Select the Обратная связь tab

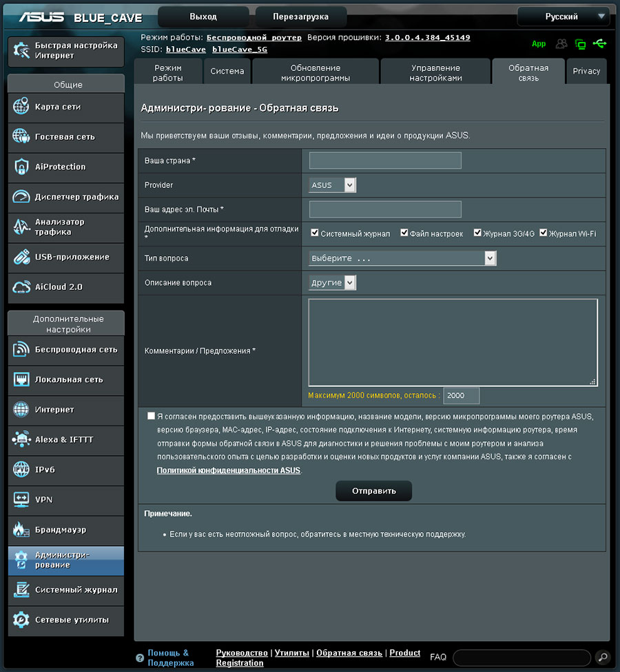click(x=528, y=72)
